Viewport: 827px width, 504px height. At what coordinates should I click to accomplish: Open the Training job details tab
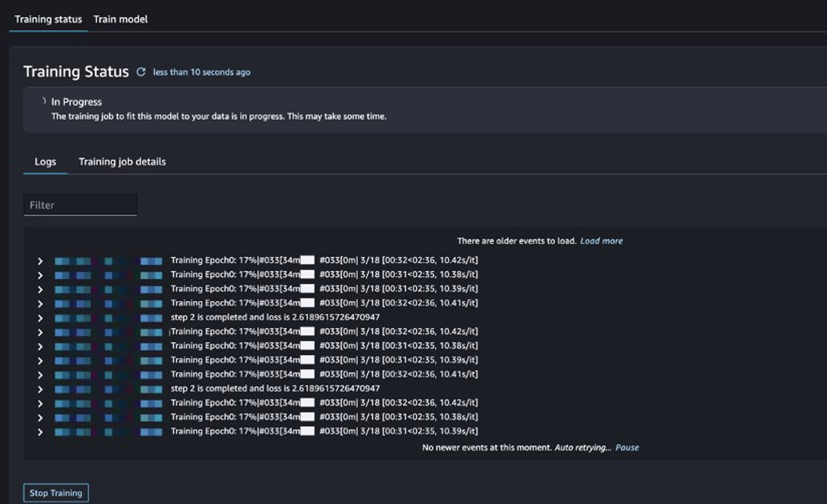122,161
